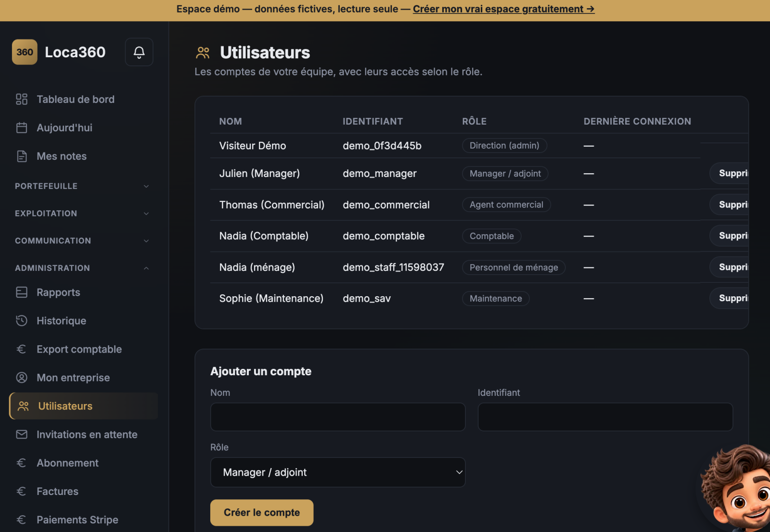This screenshot has height=532, width=770.
Task: Click Créer le compte button
Action: click(262, 513)
